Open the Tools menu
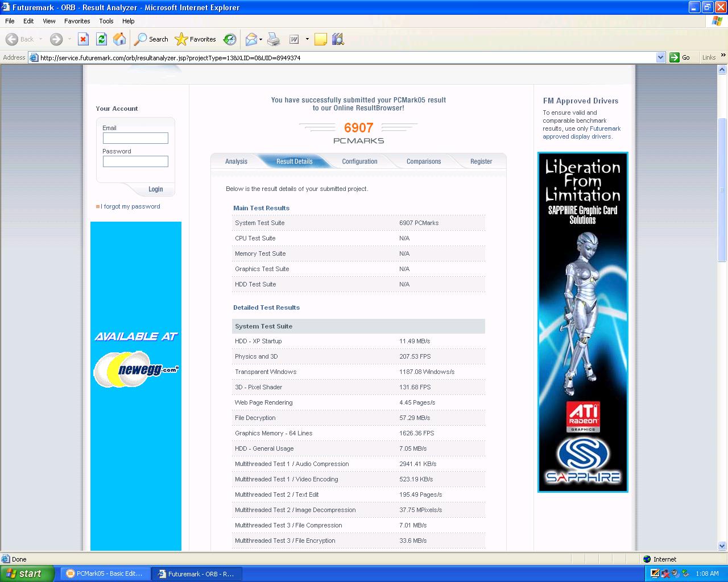Screen dimensions: 728x582 (x=106, y=21)
